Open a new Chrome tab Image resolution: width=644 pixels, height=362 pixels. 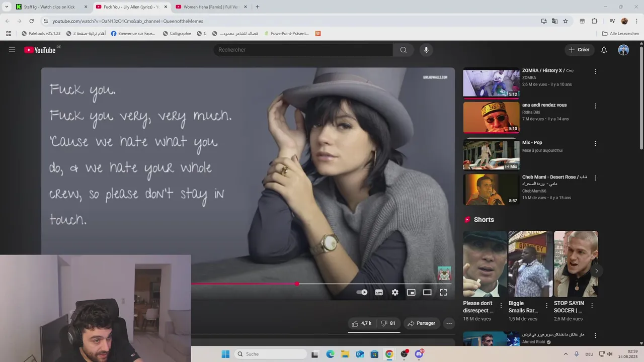[258, 7]
